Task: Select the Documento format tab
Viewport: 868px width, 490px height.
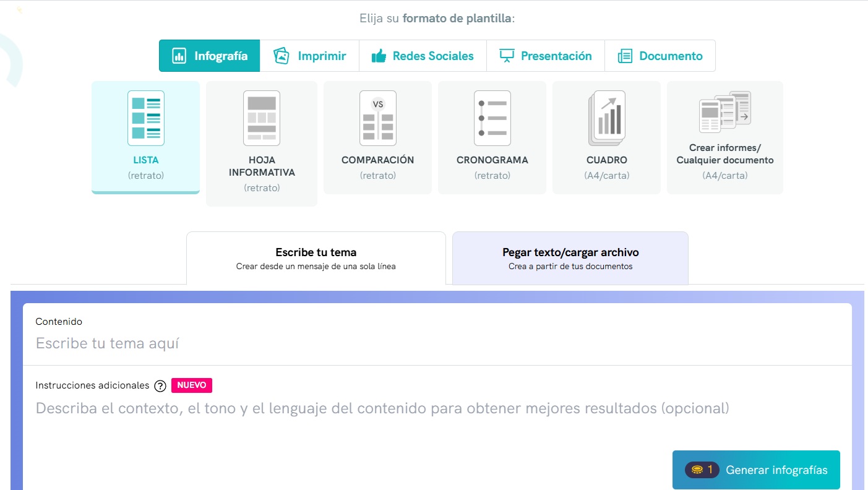Action: click(x=660, y=56)
